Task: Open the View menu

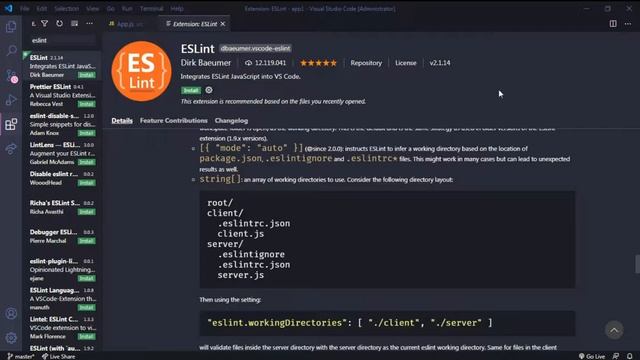Action: (93, 9)
